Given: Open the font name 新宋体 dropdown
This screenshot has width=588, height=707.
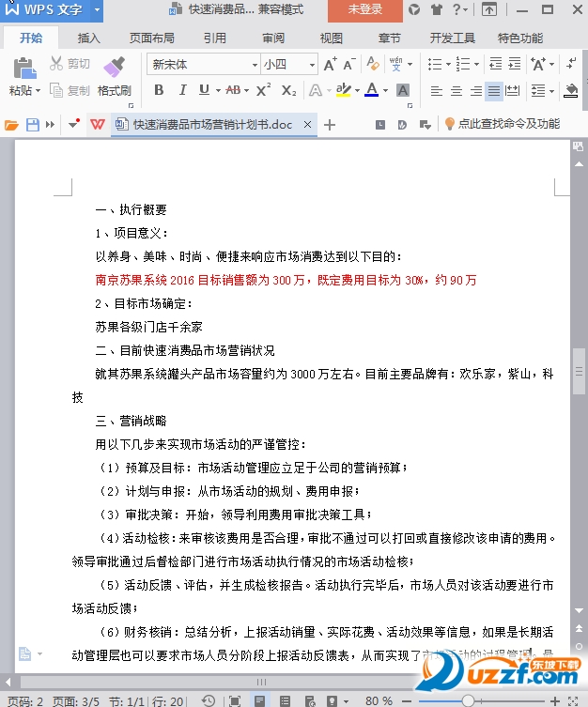Looking at the screenshot, I should [x=255, y=65].
